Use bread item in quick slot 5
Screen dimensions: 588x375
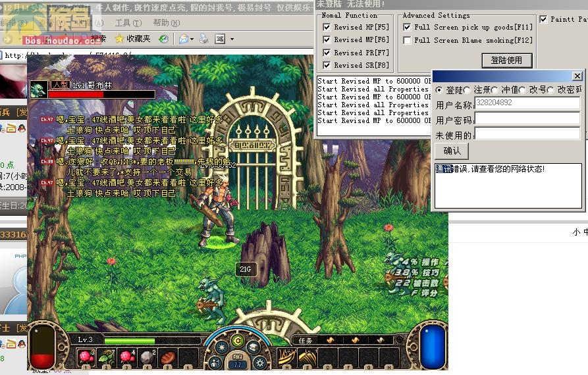point(168,357)
